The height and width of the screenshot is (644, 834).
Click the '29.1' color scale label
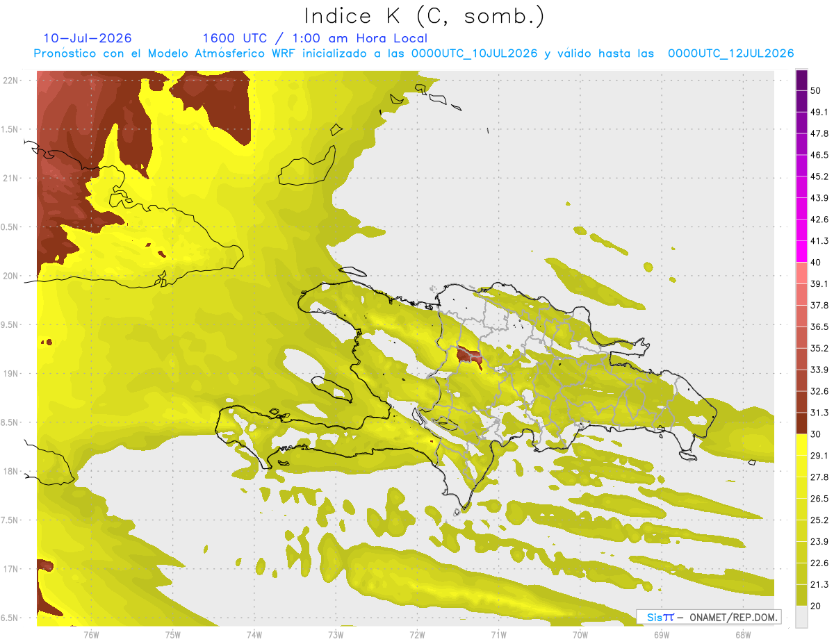[x=819, y=456]
